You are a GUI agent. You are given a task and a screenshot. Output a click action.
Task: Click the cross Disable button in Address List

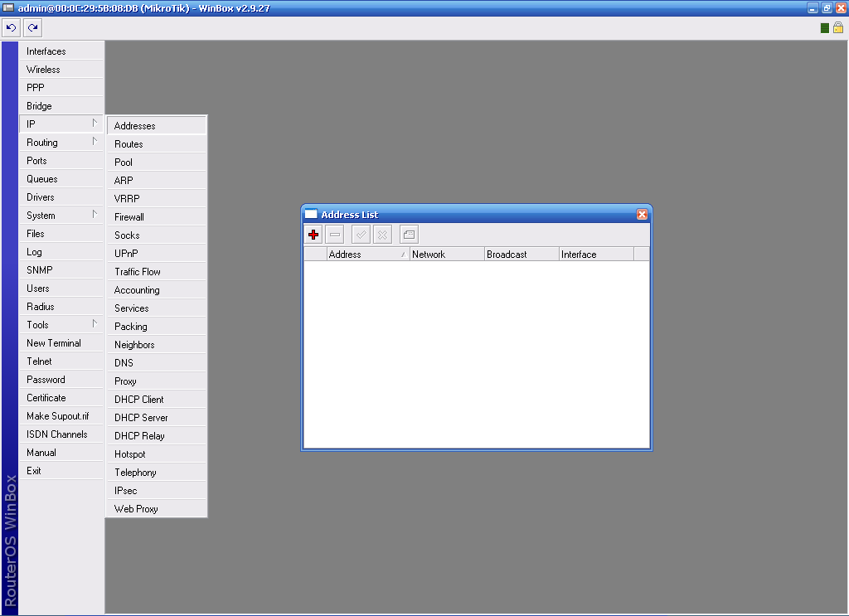point(383,235)
